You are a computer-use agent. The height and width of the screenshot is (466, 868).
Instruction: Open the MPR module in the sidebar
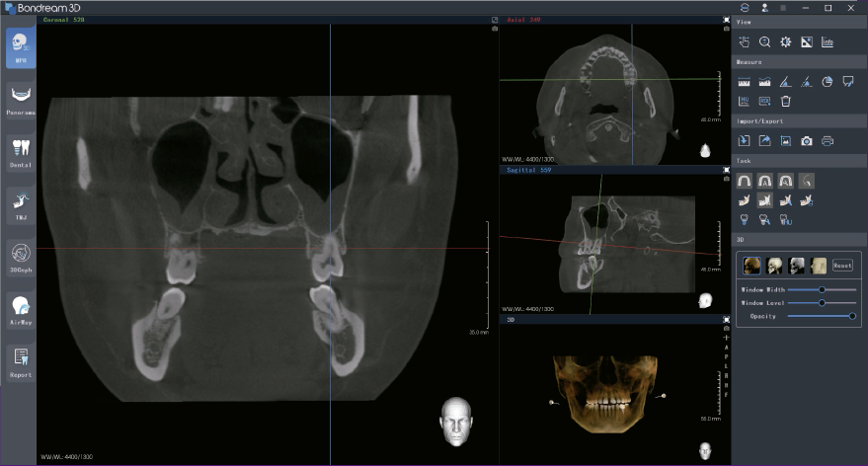(x=21, y=48)
